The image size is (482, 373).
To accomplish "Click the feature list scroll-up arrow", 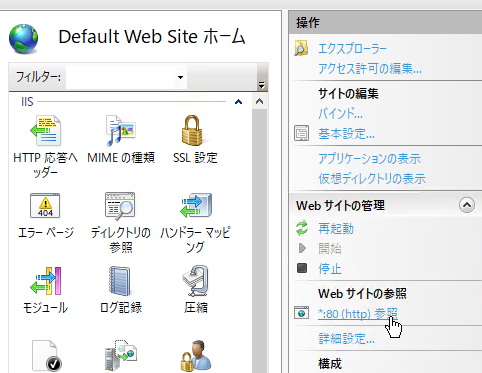I will pos(260,101).
